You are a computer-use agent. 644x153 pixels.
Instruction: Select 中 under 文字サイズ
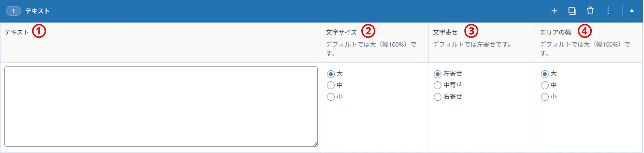coord(331,85)
